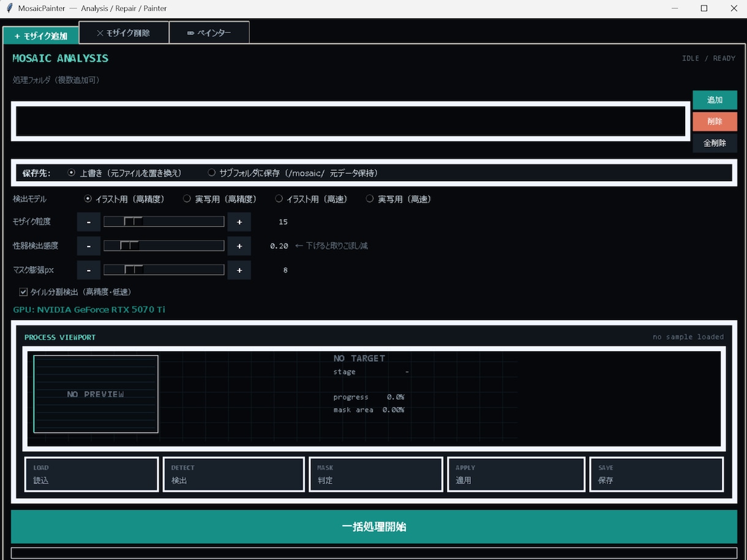Choose 実写用 (高速) detection model
The width and height of the screenshot is (747, 560).
[399, 199]
